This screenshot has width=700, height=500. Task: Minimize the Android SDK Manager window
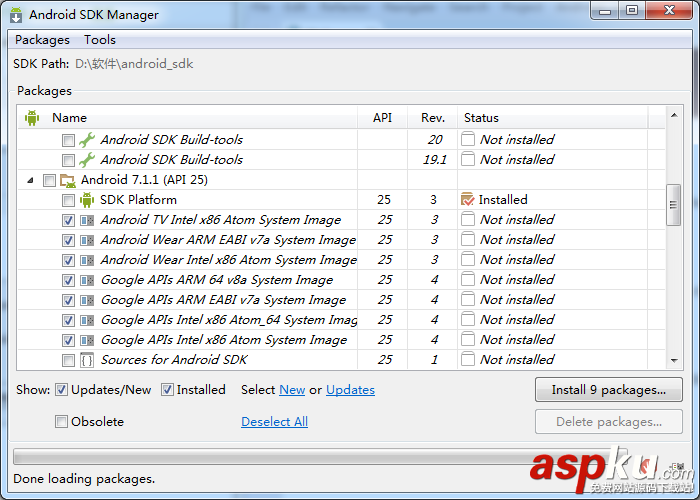coord(605,11)
